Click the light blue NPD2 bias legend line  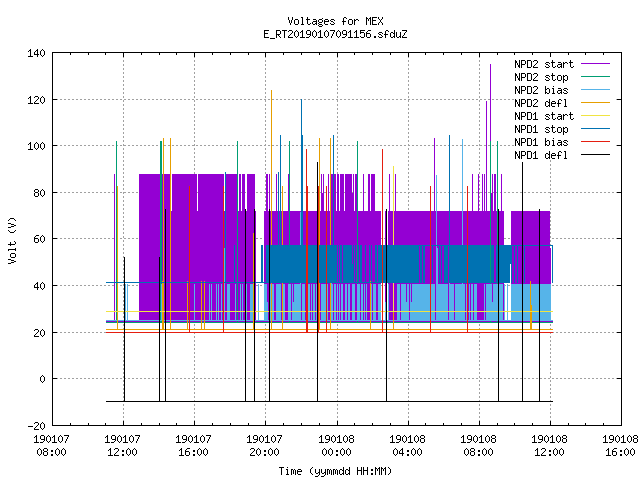(596, 89)
